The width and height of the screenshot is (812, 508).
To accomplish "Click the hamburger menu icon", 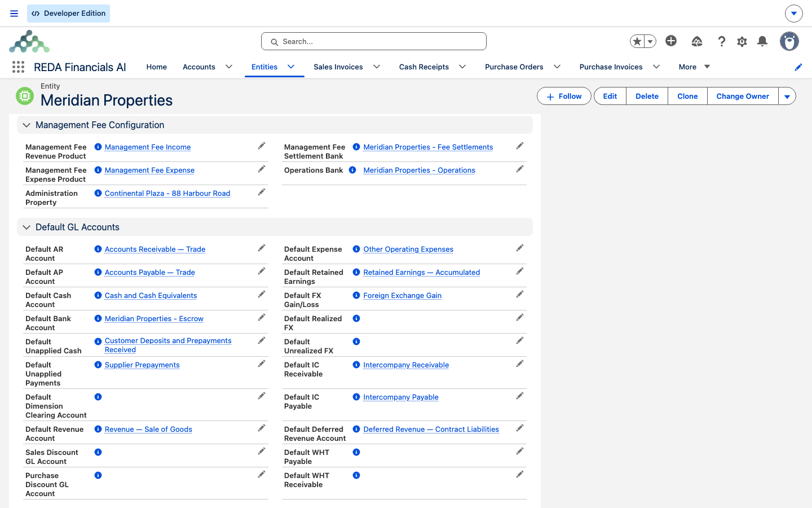I will pyautogui.click(x=14, y=14).
